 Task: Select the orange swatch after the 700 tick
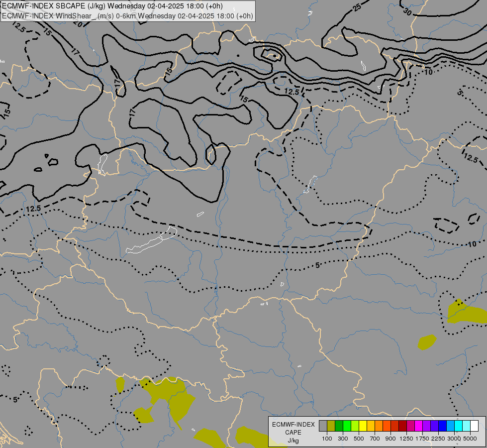[379, 426]
